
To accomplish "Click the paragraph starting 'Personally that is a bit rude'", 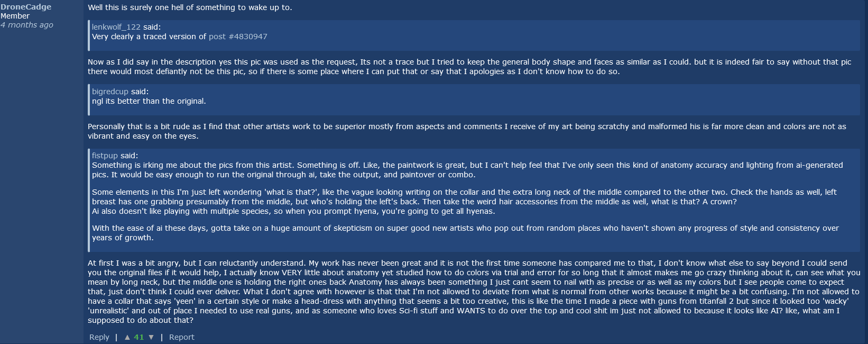I will pyautogui.click(x=467, y=131).
